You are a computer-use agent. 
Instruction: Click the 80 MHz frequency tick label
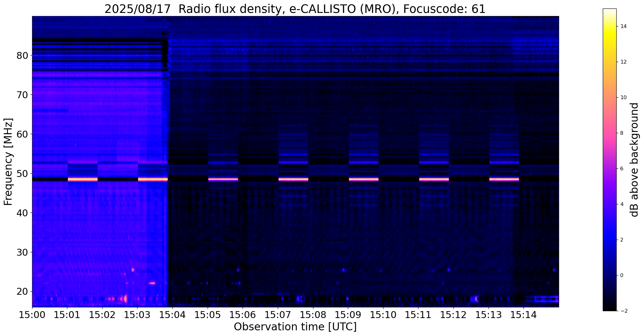[22, 55]
